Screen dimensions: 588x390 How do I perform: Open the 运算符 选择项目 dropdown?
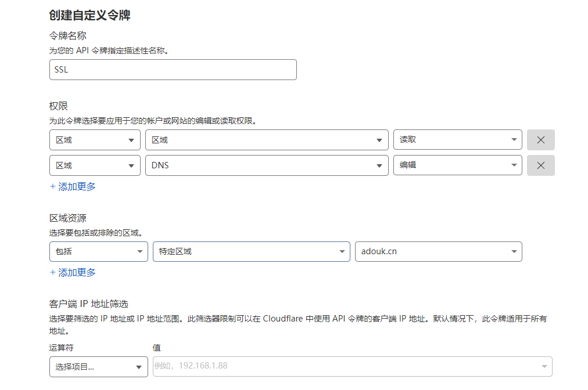pyautogui.click(x=98, y=367)
